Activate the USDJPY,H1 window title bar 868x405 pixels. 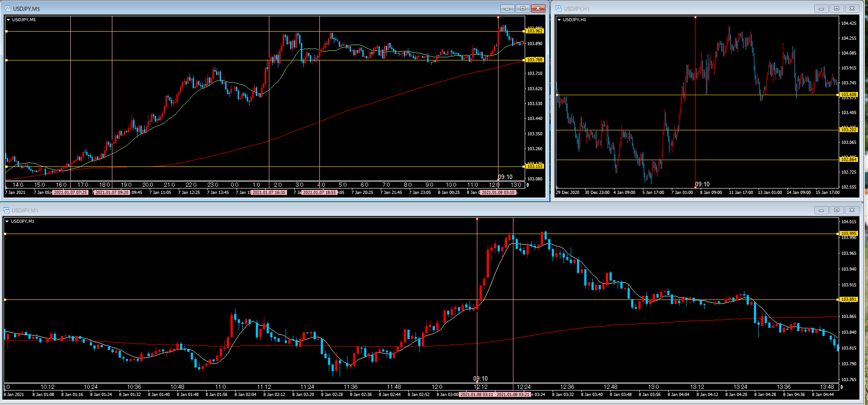(x=677, y=9)
